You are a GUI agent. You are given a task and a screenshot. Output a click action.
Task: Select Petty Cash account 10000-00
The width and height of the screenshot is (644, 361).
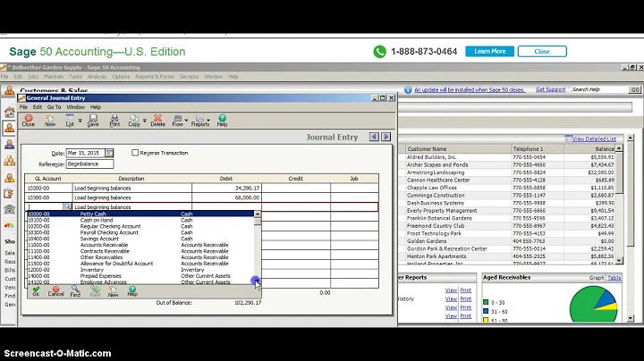pyautogui.click(x=140, y=214)
